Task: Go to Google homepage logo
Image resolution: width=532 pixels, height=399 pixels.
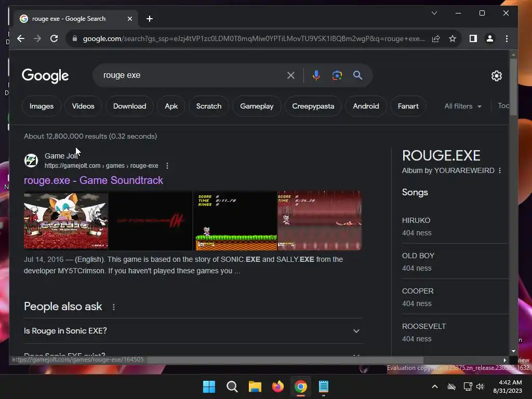Action: click(x=45, y=76)
